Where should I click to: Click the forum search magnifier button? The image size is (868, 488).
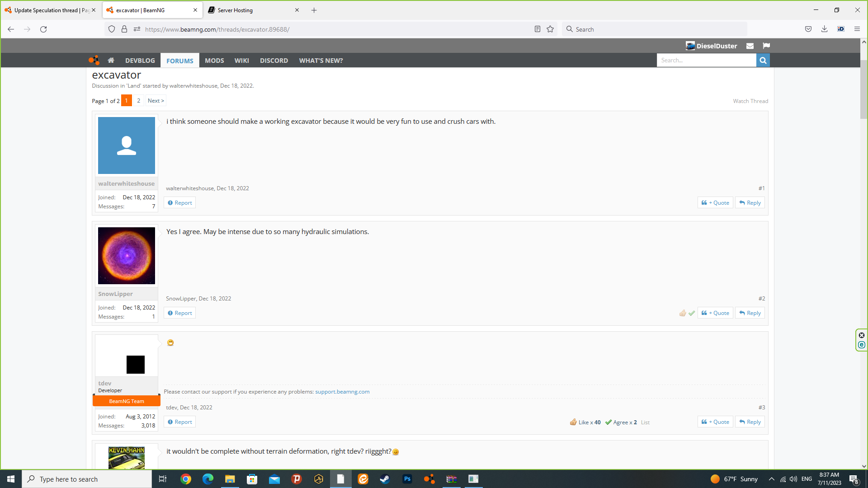click(x=763, y=60)
